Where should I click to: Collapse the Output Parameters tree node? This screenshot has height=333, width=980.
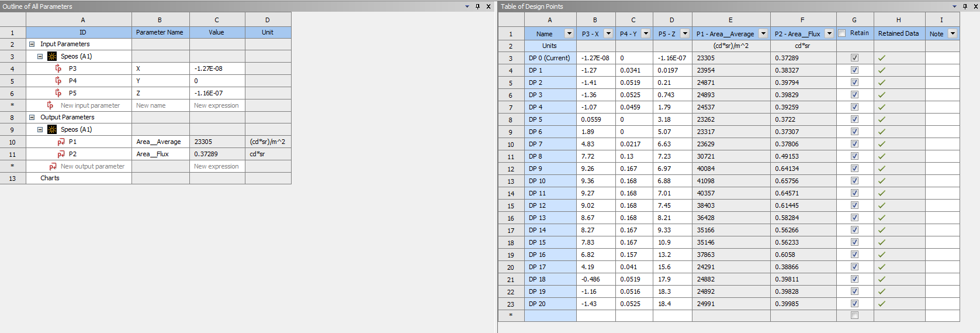[x=32, y=117]
